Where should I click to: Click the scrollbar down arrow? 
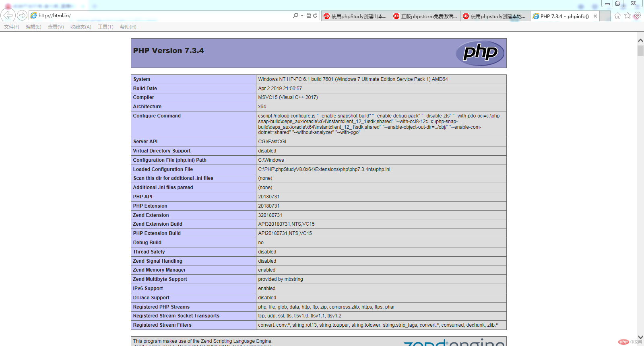click(640, 337)
